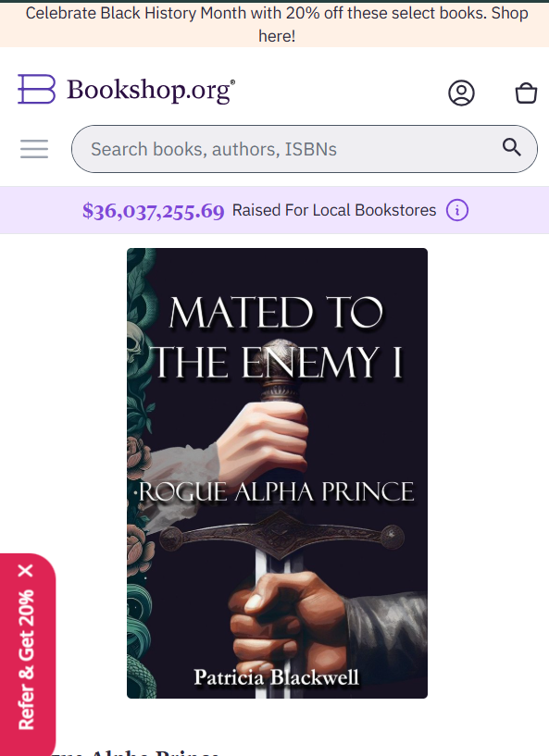Click the $36,037,255.69 raised amount

154,211
